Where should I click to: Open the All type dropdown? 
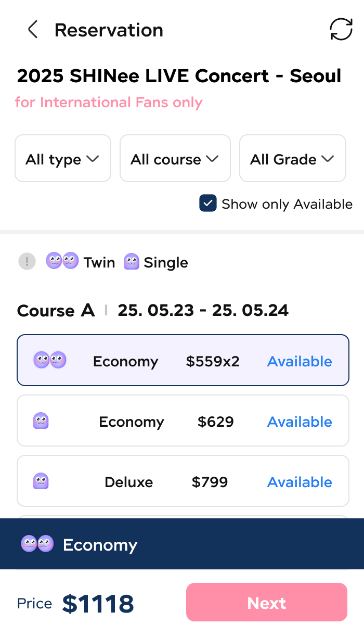63,159
